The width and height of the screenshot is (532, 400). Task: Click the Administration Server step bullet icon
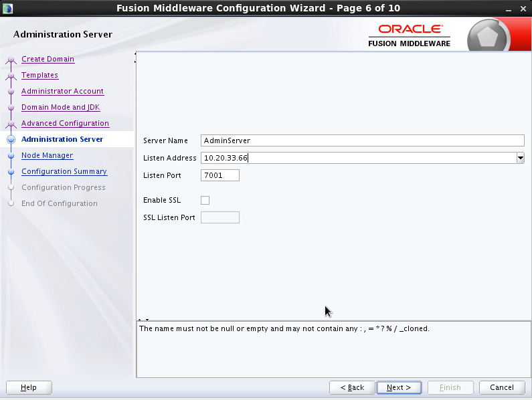(11, 140)
